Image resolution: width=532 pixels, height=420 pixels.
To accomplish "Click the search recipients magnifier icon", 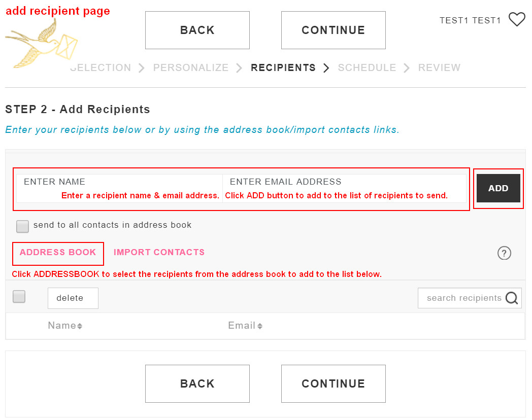I will click(x=512, y=298).
